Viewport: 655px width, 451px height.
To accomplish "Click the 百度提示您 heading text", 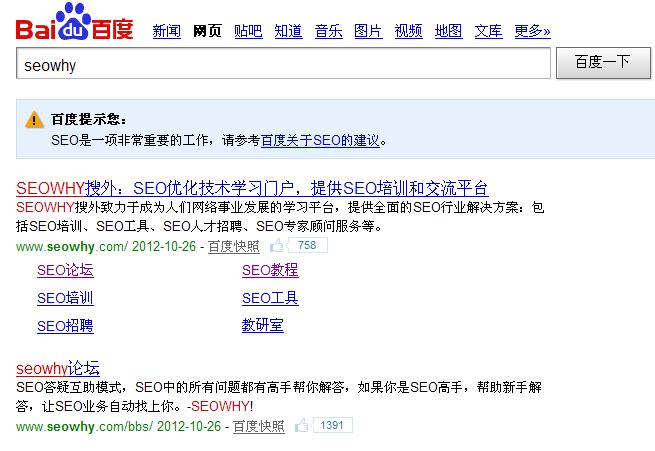I will (89, 119).
